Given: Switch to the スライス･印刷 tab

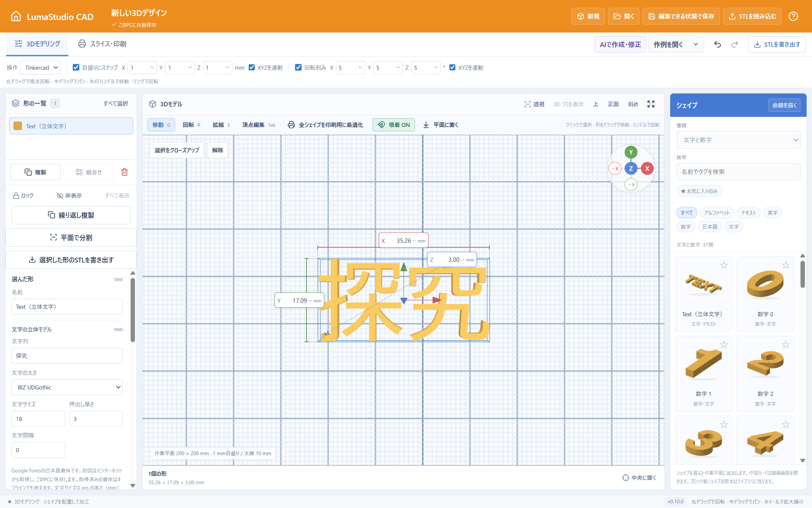Looking at the screenshot, I should 102,44.
